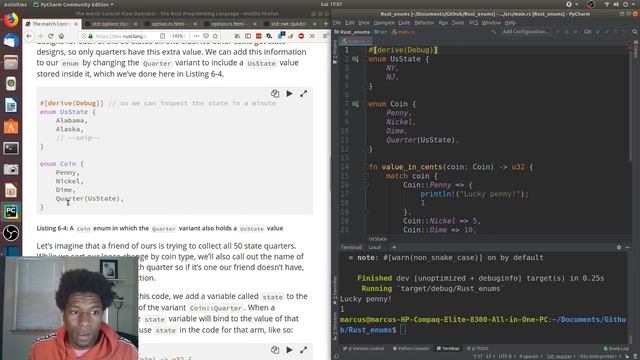This screenshot has height=360, width=640.
Task: Open PyCharm VCS menu
Action: tap(473, 23)
